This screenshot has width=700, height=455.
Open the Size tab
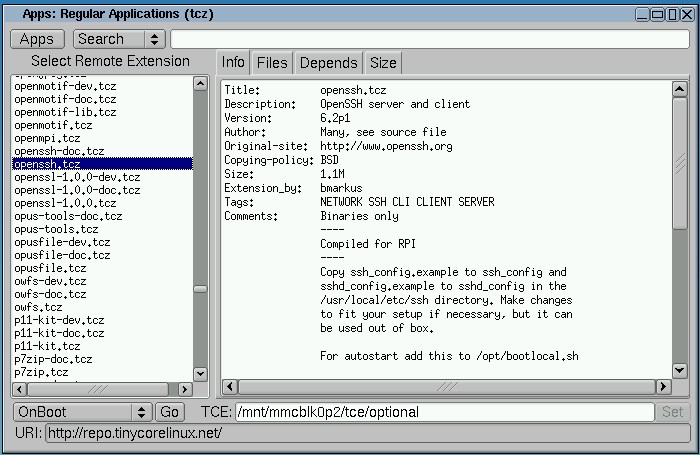click(x=383, y=62)
